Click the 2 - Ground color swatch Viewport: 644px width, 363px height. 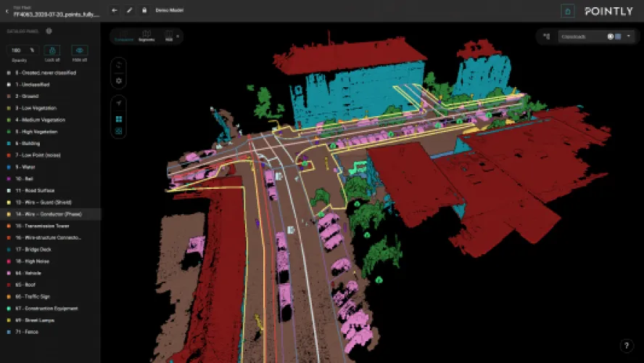pyautogui.click(x=8, y=96)
